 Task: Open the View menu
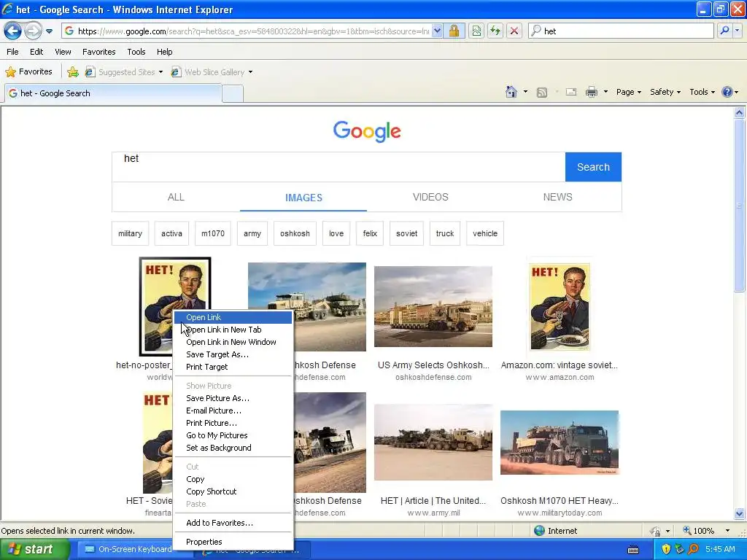(63, 52)
